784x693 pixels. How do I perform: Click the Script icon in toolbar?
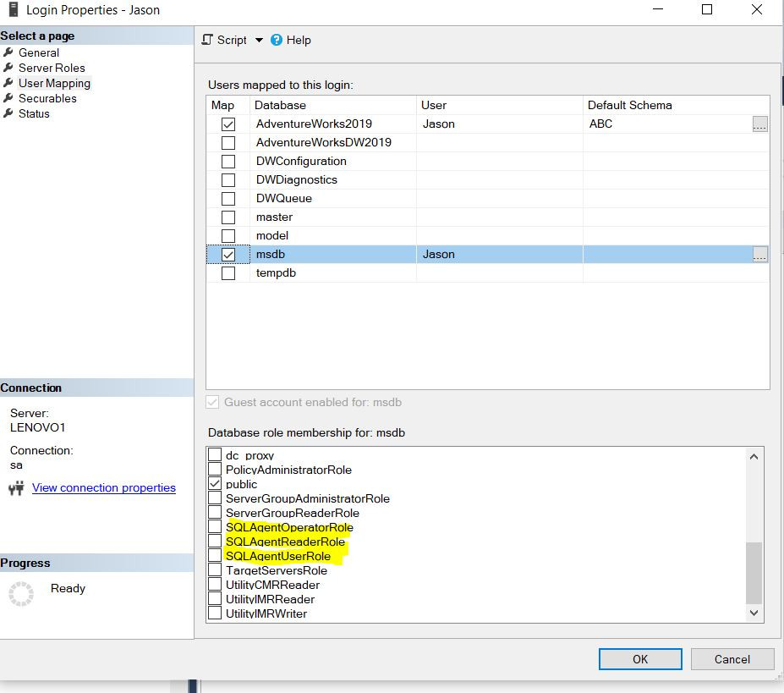point(207,40)
